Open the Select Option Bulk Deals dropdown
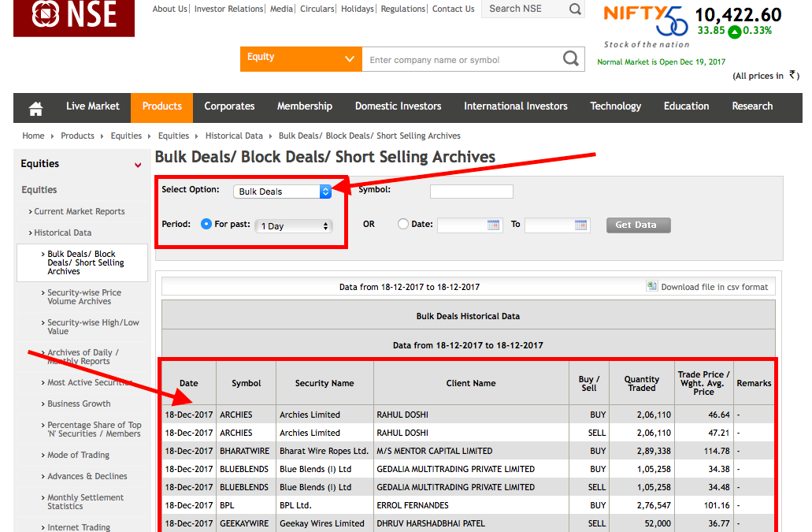Viewport: 812px width, 532px height. point(282,192)
